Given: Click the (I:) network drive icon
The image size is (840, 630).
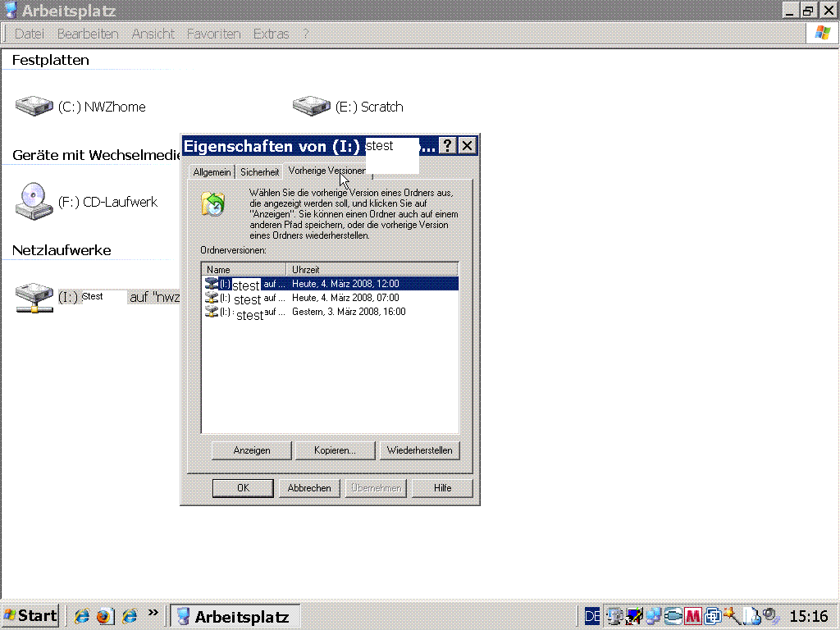Looking at the screenshot, I should tap(34, 297).
